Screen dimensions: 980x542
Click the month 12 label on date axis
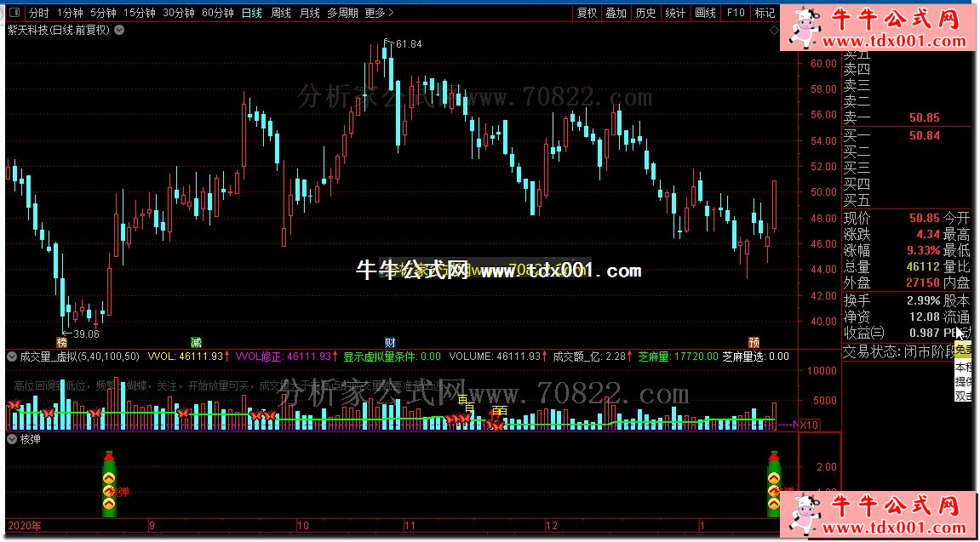click(551, 526)
